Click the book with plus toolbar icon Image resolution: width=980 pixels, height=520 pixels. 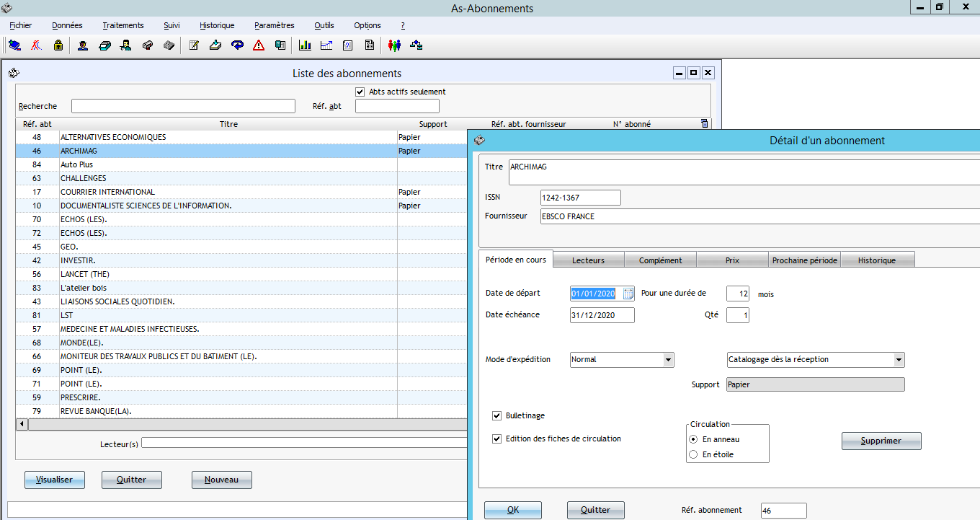14,45
